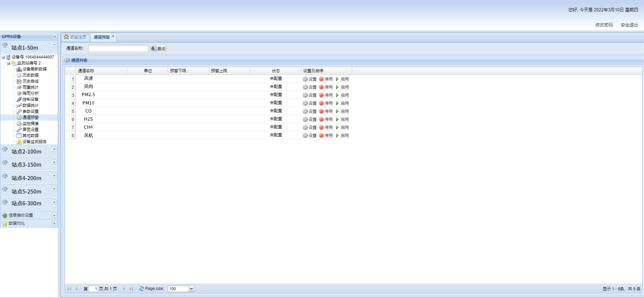
Task: Open 设备最新数据 in the device tree
Action: [x=34, y=69]
